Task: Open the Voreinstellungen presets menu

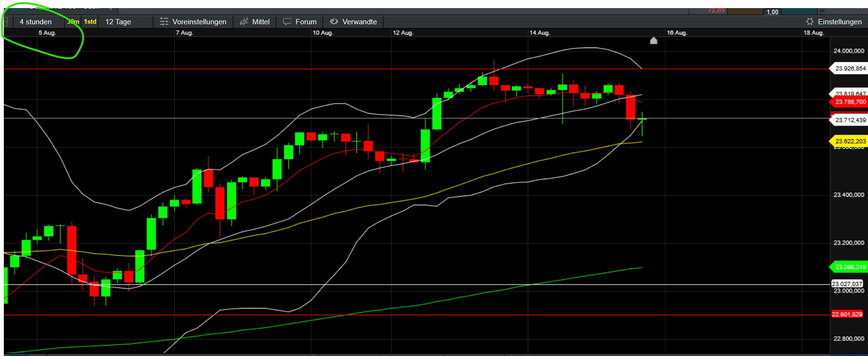Action: (x=193, y=22)
